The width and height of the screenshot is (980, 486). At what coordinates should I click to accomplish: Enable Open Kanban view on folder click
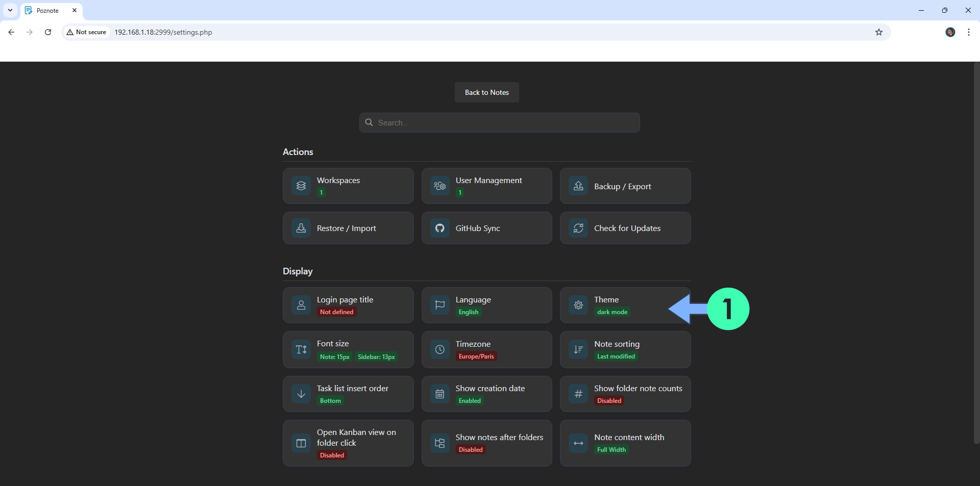pos(348,443)
